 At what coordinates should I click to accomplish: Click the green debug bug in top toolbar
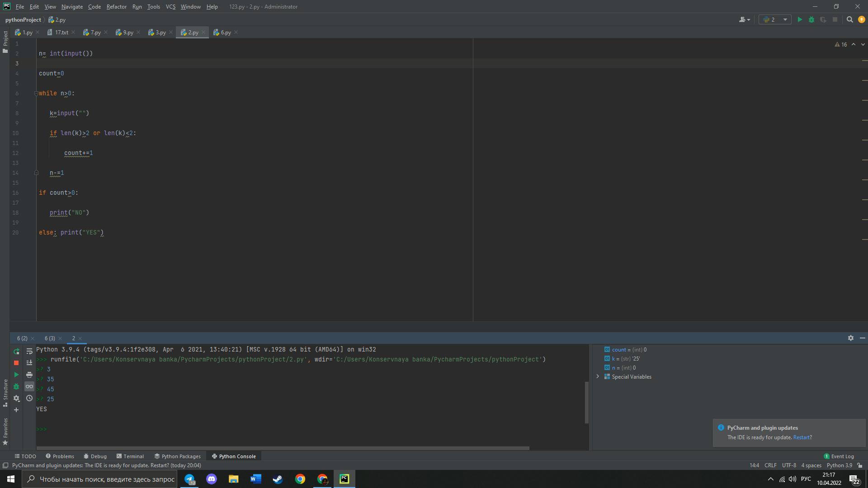[x=811, y=20]
